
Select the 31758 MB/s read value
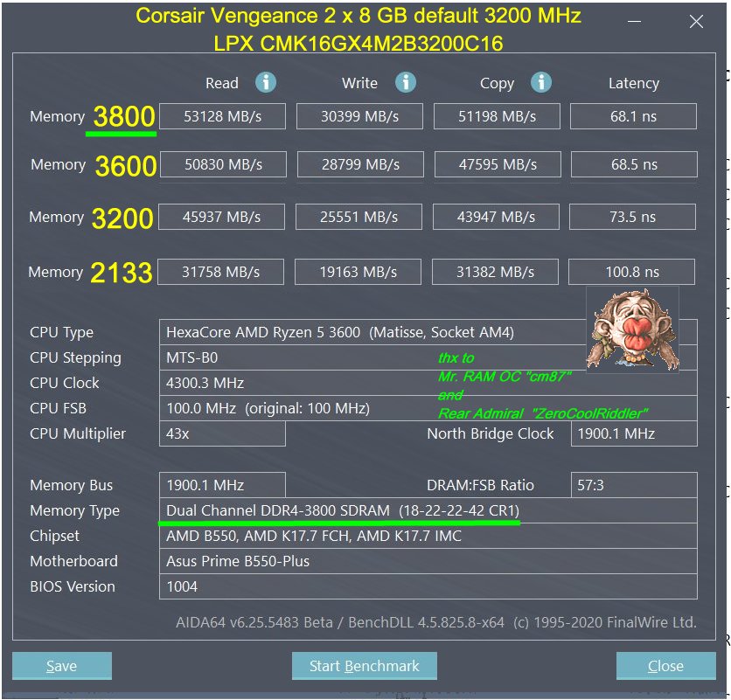[220, 272]
